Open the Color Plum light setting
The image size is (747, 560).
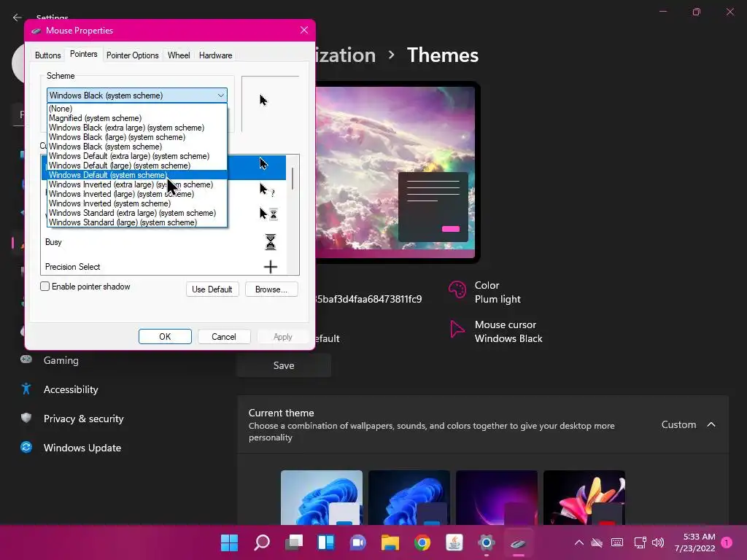click(x=484, y=292)
